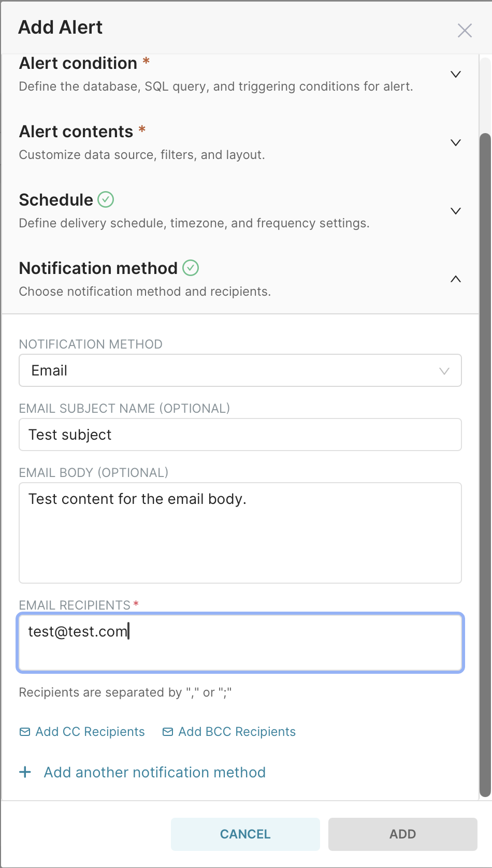Click the Add BCC Recipients envelope icon

click(168, 732)
